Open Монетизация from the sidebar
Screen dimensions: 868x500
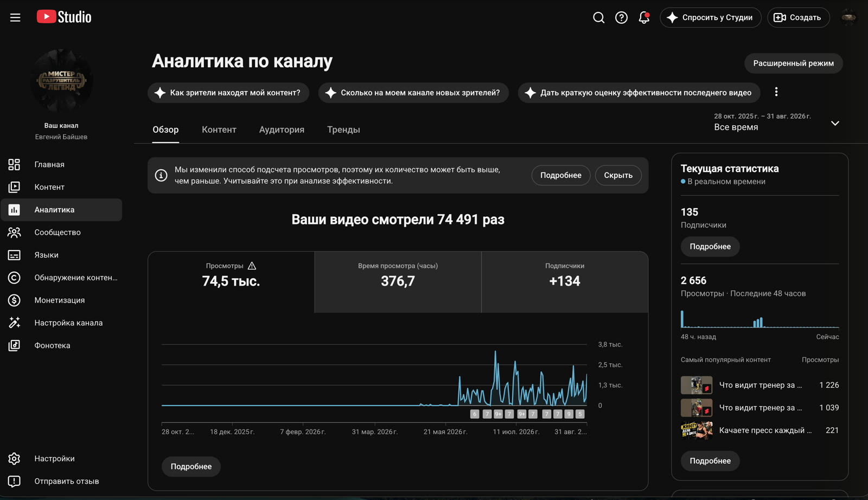(61, 300)
